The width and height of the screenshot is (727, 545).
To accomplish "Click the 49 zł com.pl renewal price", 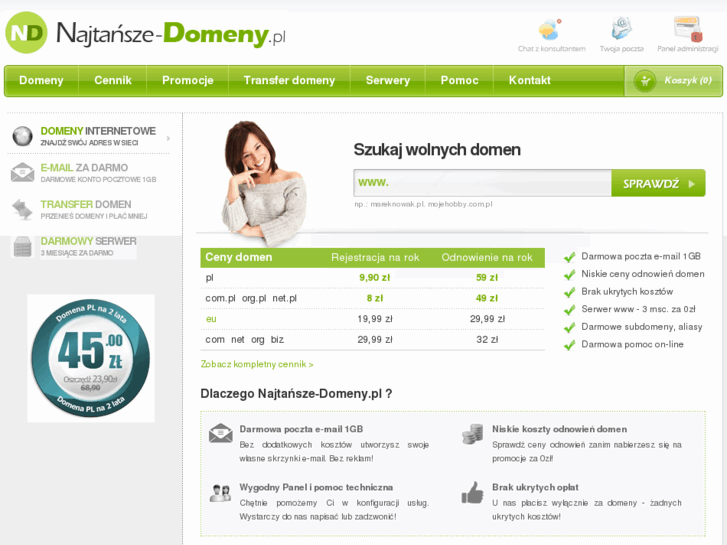I will (x=487, y=298).
